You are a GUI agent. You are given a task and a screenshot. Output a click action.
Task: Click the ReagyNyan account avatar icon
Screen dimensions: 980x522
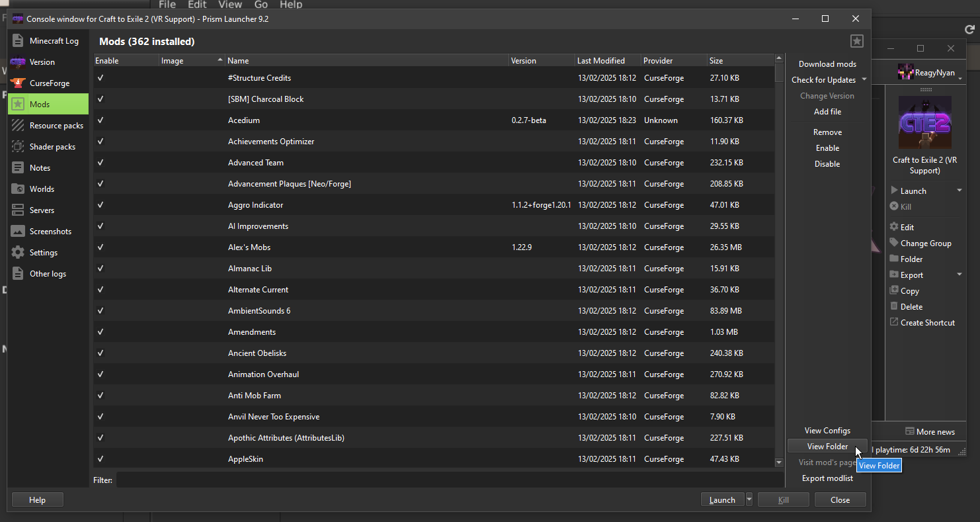coord(906,72)
